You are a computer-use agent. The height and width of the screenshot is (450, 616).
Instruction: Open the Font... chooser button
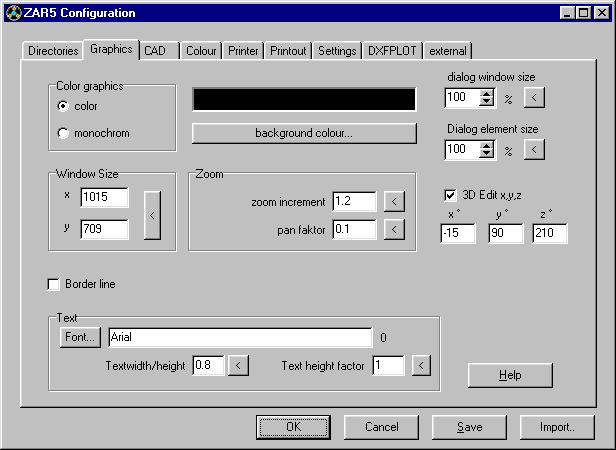coord(81,338)
